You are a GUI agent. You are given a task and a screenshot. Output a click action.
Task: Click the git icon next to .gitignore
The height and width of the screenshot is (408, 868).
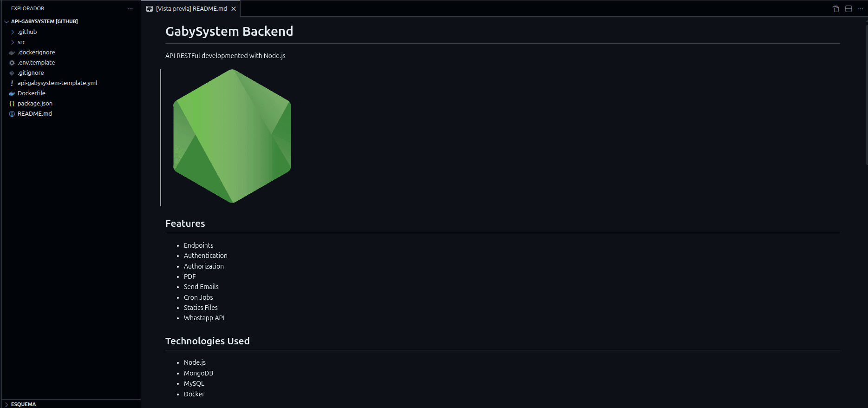pos(12,72)
